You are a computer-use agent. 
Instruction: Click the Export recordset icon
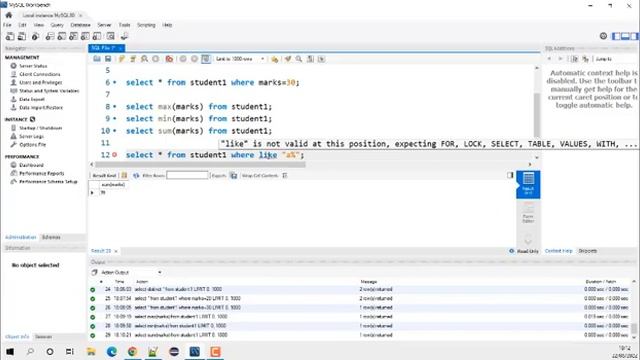pyautogui.click(x=233, y=176)
